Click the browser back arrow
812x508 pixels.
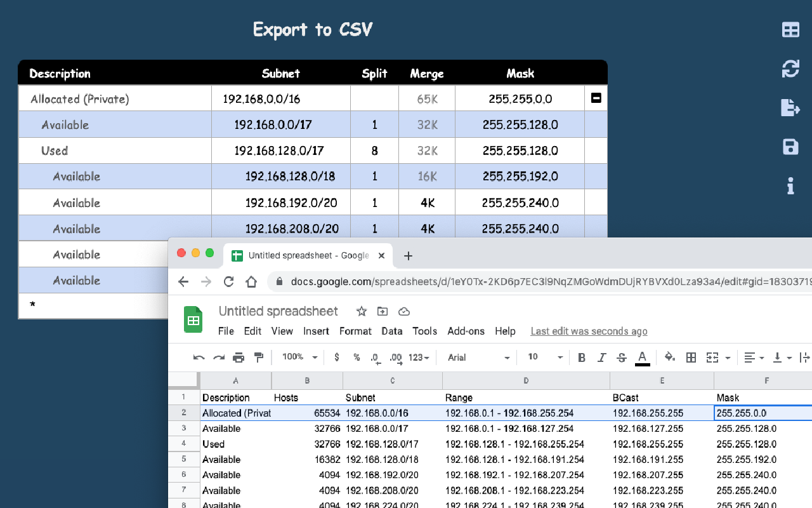183,281
